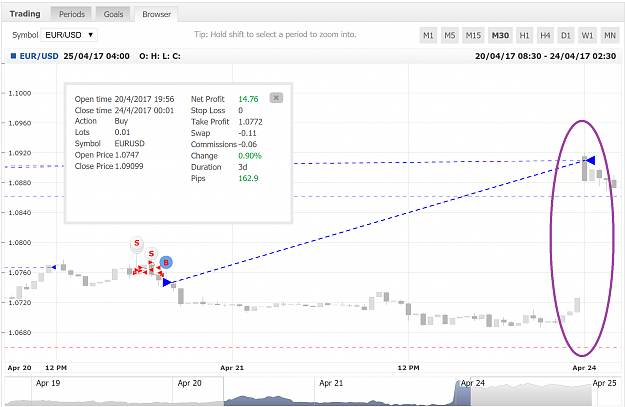Screen dimensions: 625x407
Task: Click the Change value 0.90%
Action: (x=250, y=155)
